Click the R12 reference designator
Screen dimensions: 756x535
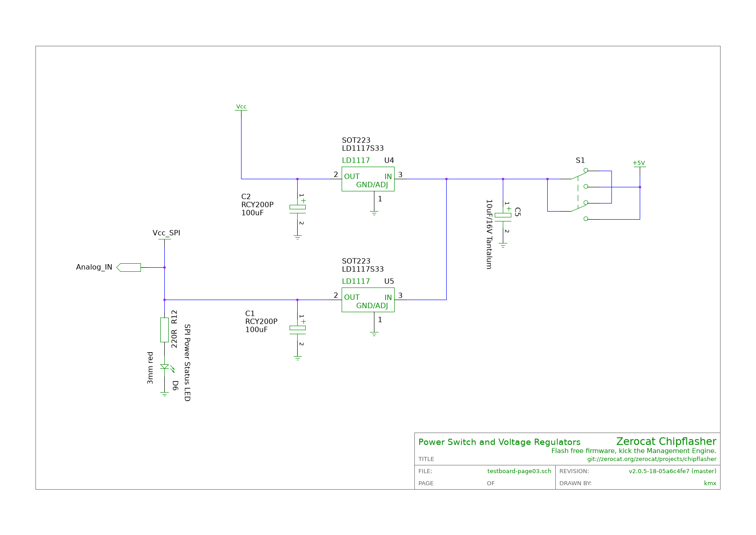pos(174,317)
